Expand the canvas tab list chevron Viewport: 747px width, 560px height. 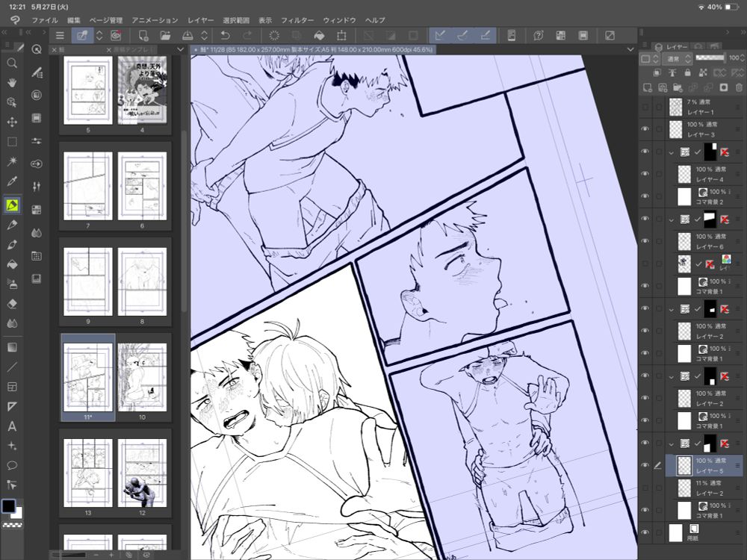[630, 49]
